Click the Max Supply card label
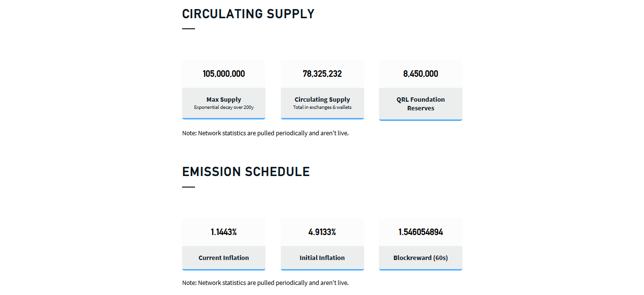This screenshot has height=295, width=644. click(224, 100)
